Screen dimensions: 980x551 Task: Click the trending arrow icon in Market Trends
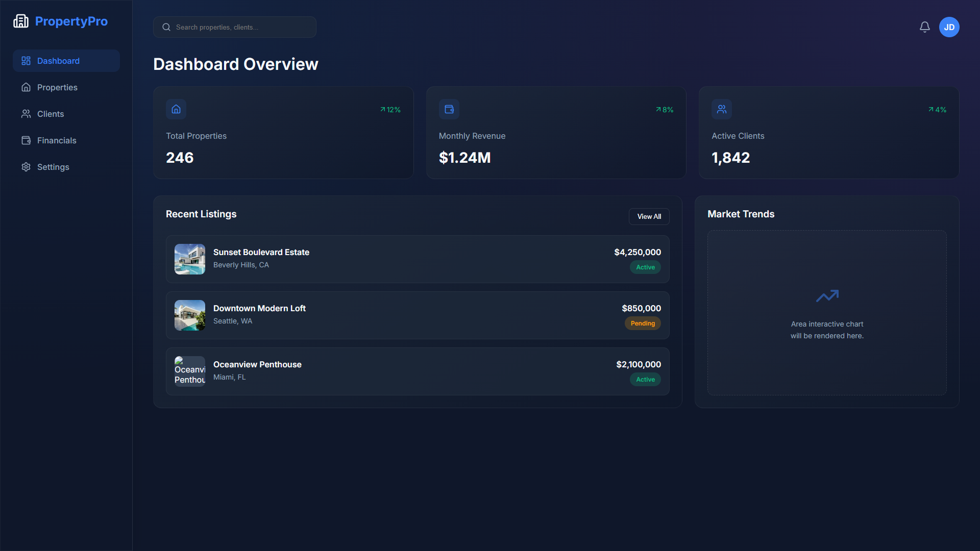click(x=827, y=295)
